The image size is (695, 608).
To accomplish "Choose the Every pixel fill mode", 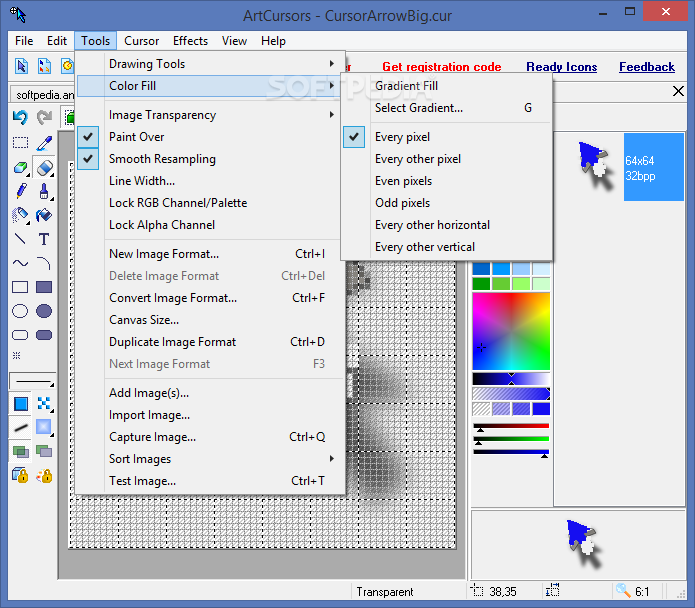I will pyautogui.click(x=447, y=137).
